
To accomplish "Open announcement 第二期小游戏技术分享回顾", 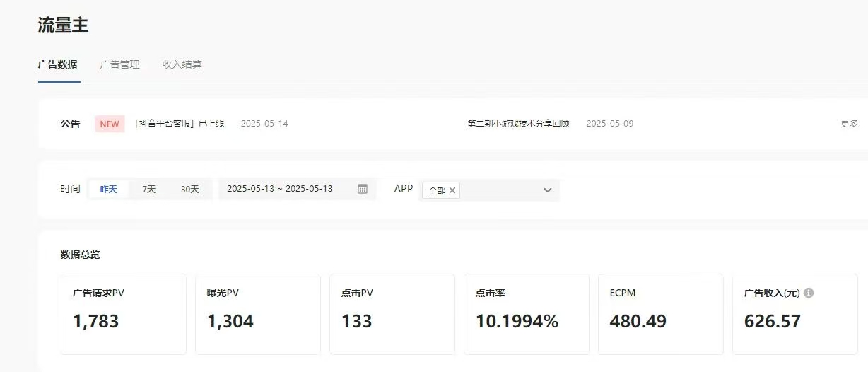I will 518,124.
